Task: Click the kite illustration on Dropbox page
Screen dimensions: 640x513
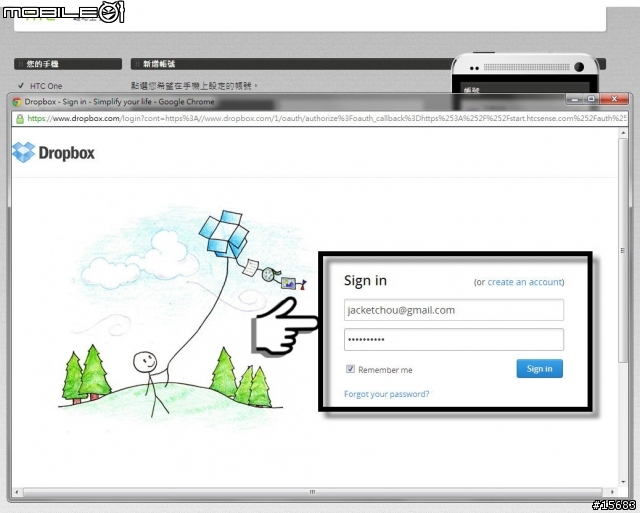Action: (224, 234)
